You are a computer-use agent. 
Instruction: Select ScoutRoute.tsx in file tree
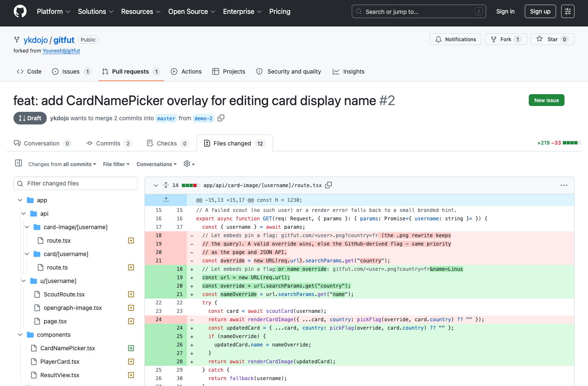pyautogui.click(x=64, y=294)
